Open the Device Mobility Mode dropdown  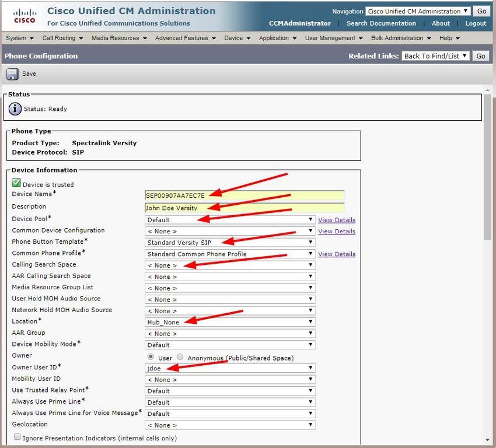[x=230, y=345]
